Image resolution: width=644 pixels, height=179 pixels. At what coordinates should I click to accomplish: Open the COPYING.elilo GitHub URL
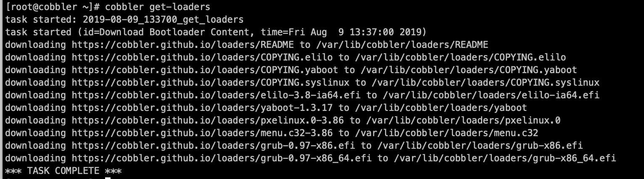(202, 57)
